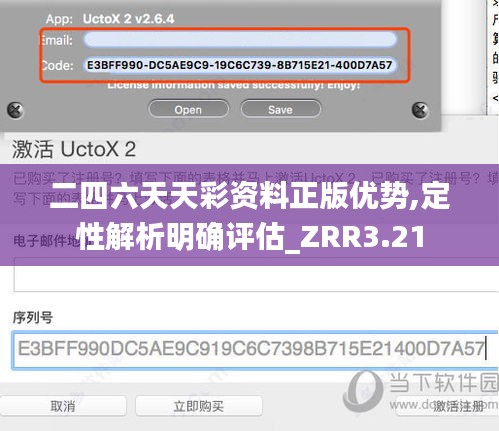Open purchase page via 立即购买 button
This screenshot has width=499, height=431.
tap(199, 406)
